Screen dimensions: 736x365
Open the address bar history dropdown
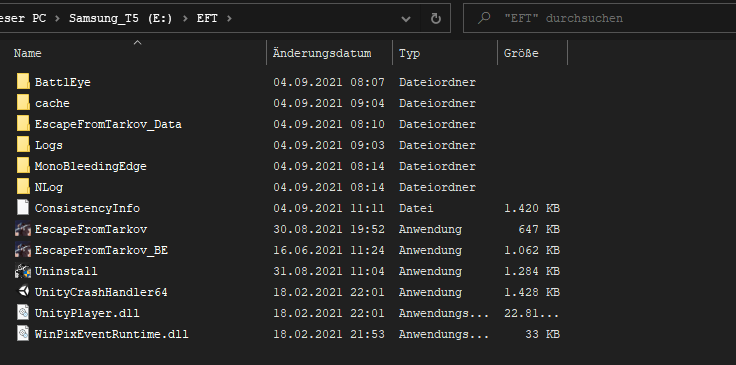(406, 19)
